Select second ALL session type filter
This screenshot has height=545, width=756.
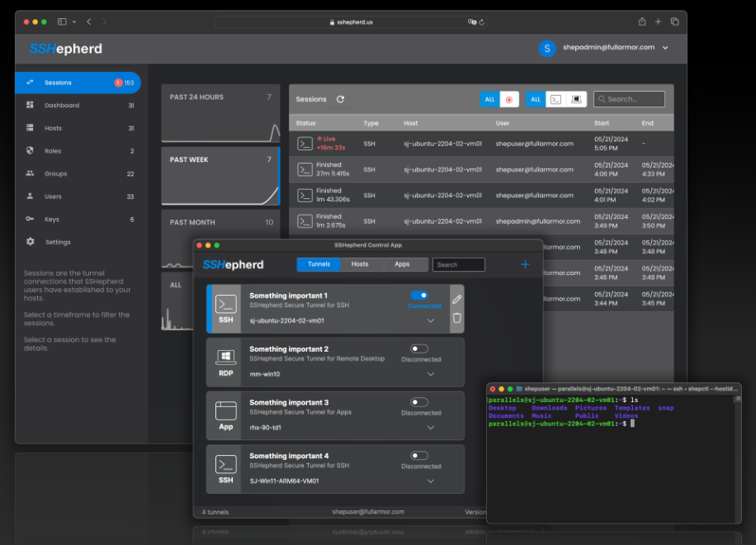pyautogui.click(x=535, y=99)
